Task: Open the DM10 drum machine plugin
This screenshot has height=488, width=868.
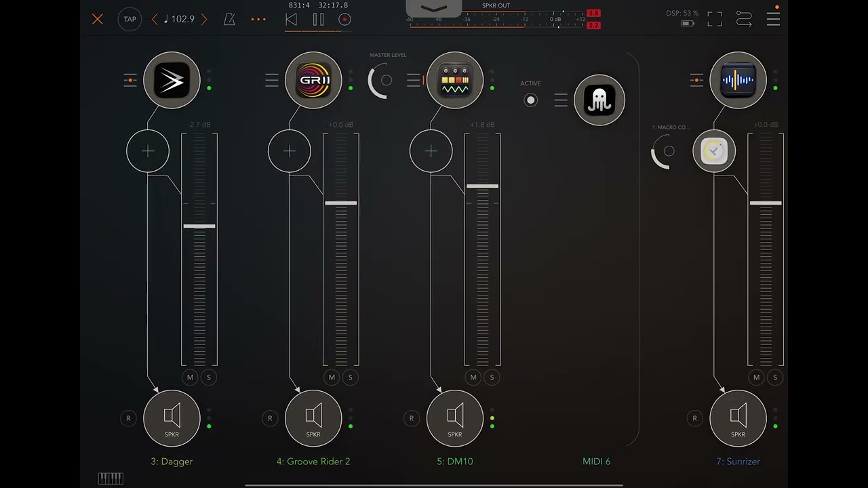Action: pyautogui.click(x=455, y=81)
